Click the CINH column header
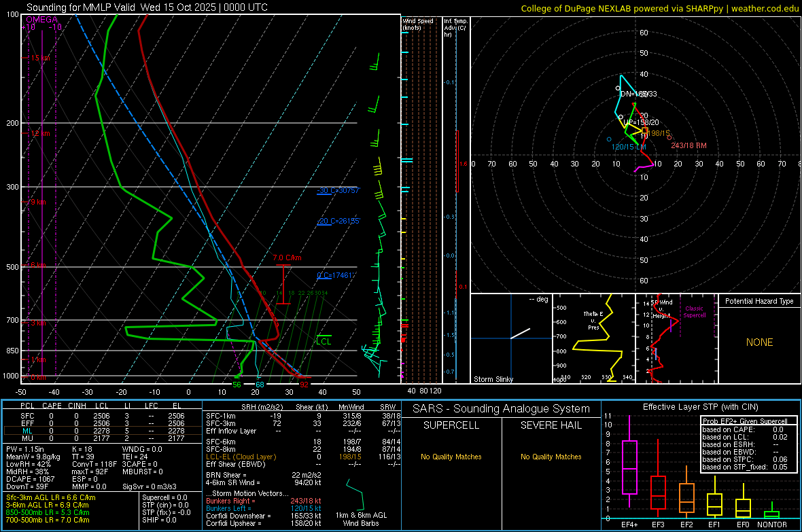Image resolution: width=802 pixels, height=532 pixels. (77, 406)
